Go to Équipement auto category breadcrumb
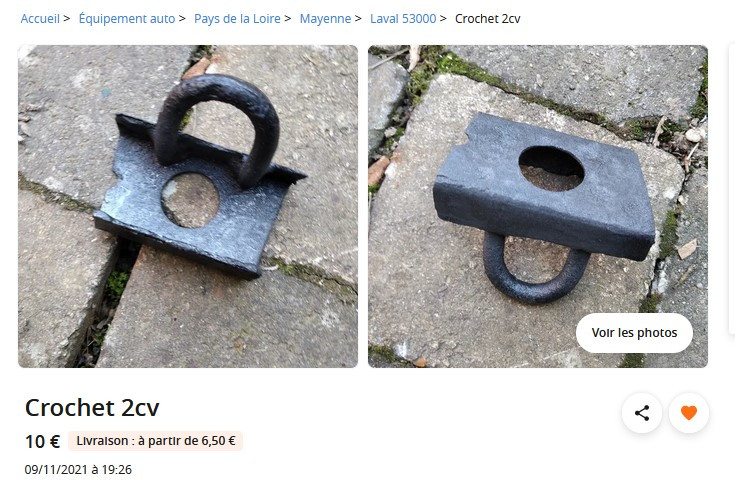 coord(127,19)
